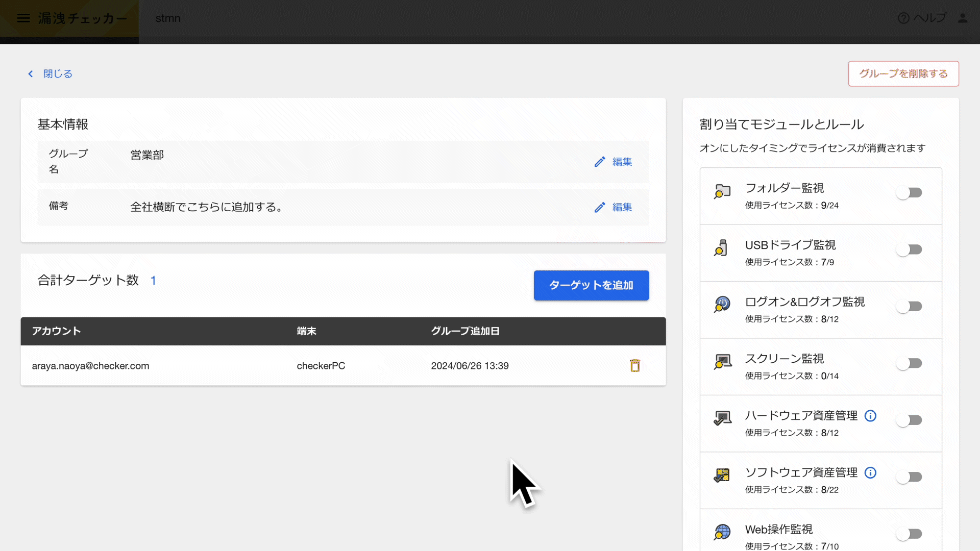Screen dimensions: 980x551
Task: Click the stmn tenant name
Action: click(168, 18)
